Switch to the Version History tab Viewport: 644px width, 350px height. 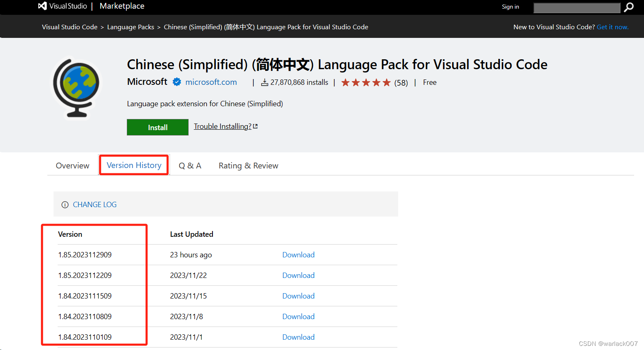134,165
